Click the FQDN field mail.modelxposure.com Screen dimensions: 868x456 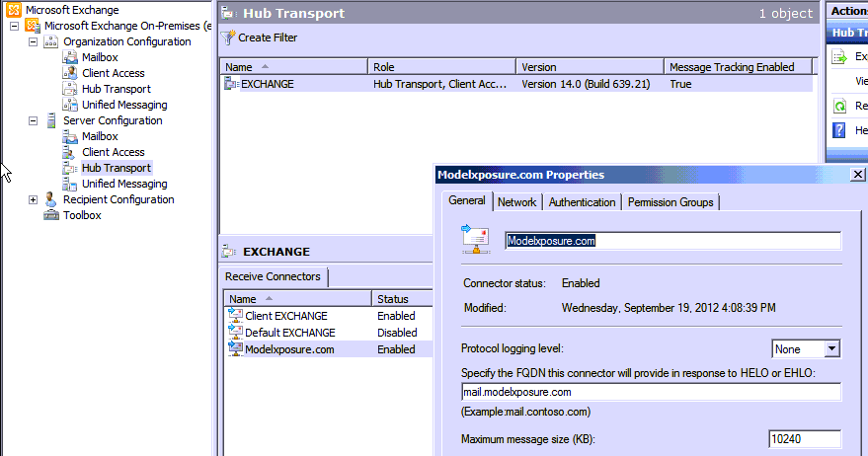click(x=651, y=392)
